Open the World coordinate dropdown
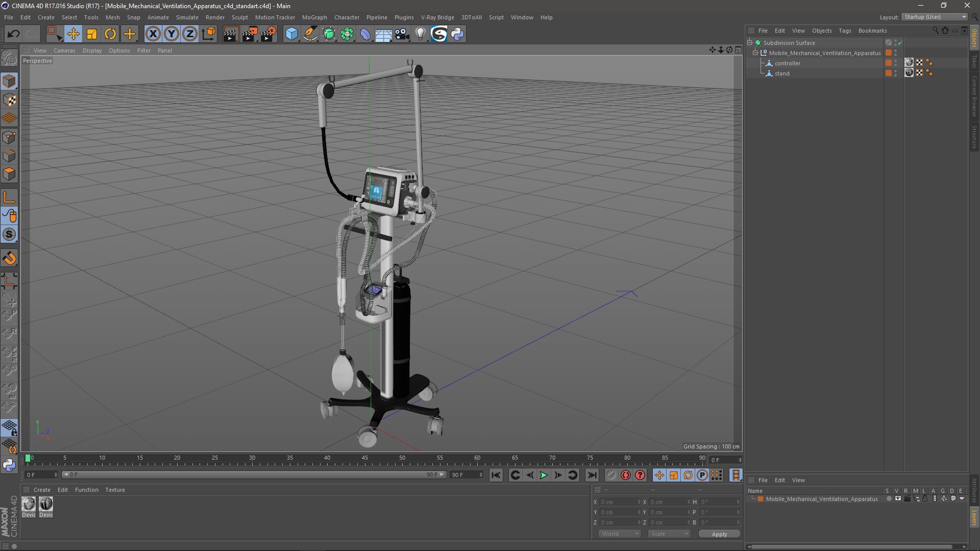 (620, 534)
